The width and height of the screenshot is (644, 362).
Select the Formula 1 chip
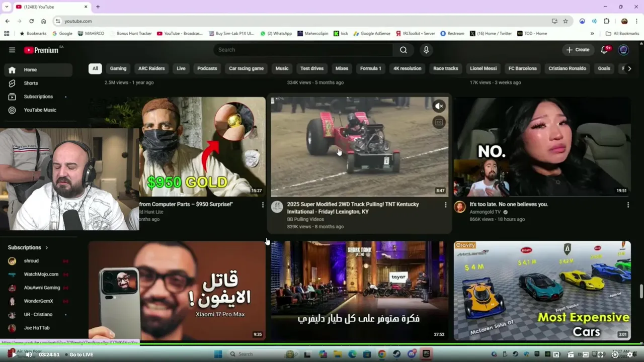[x=371, y=68]
